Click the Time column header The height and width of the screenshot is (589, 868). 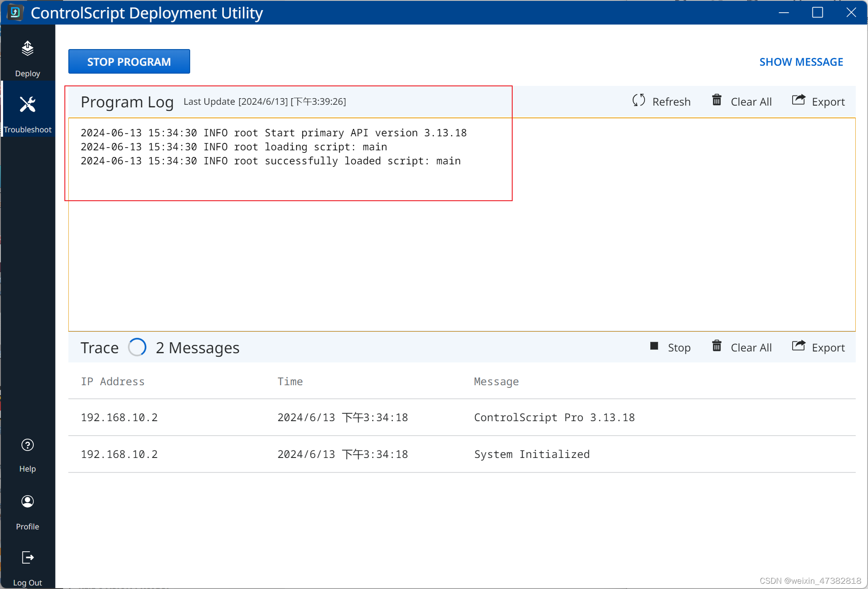pos(290,381)
